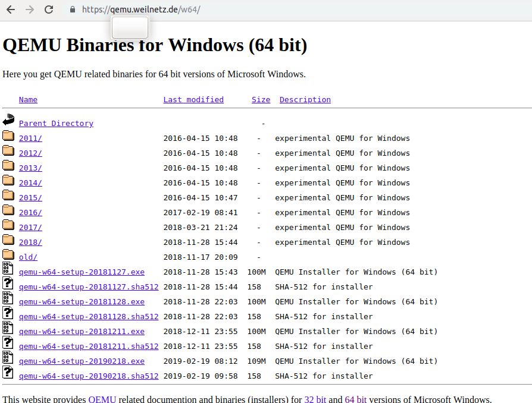
Task: Click the browser back arrow button
Action: click(11, 10)
